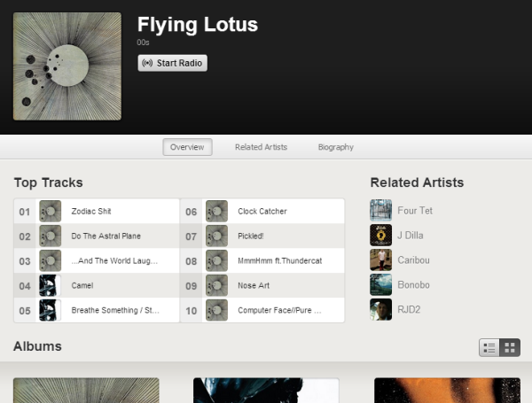Click Camel track artwork
The image size is (532, 403).
coord(51,286)
